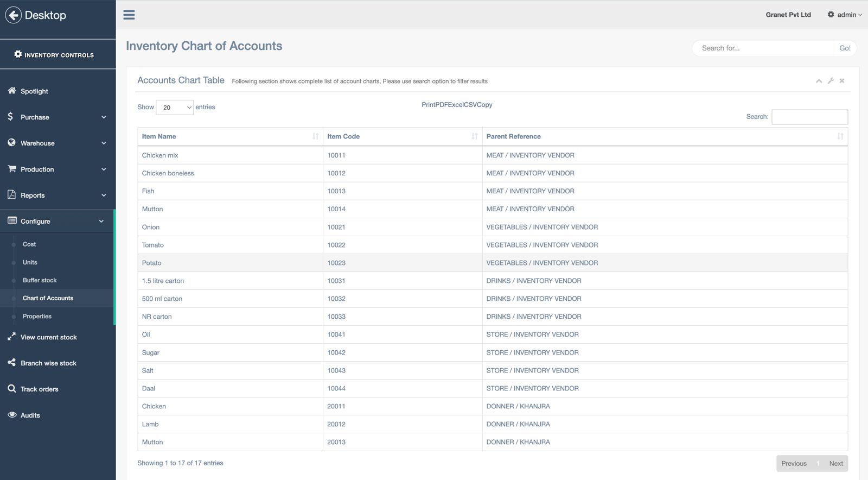
Task: Click item code 10033
Action: pyautogui.click(x=336, y=317)
